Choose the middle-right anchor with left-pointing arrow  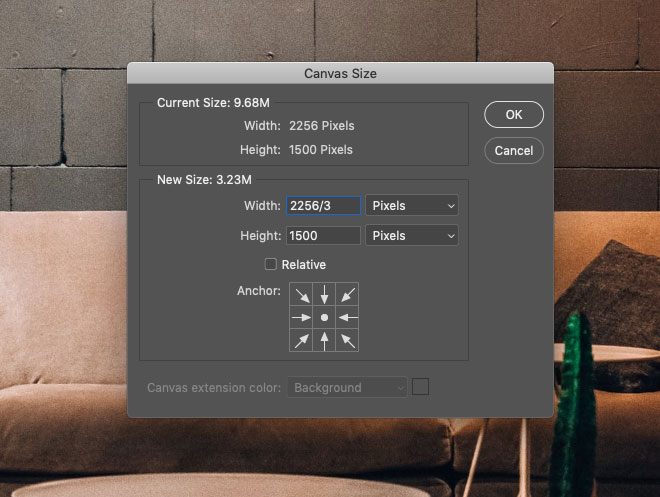coord(347,317)
